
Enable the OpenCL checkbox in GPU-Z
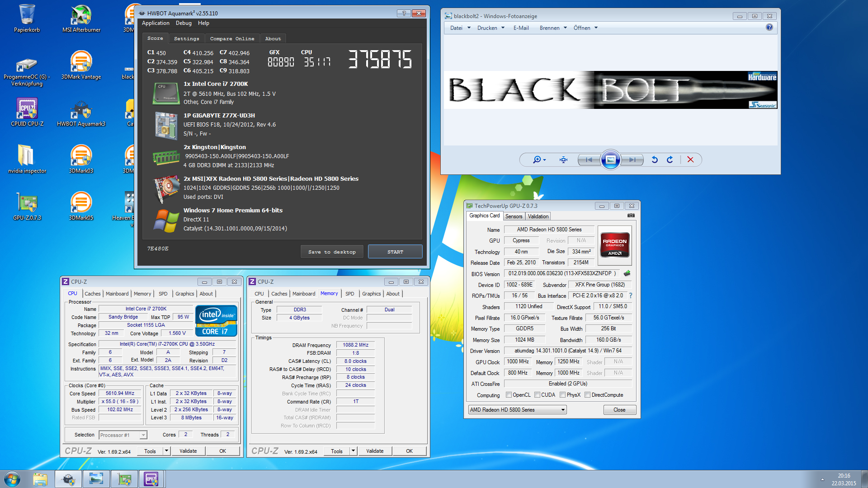tap(509, 395)
